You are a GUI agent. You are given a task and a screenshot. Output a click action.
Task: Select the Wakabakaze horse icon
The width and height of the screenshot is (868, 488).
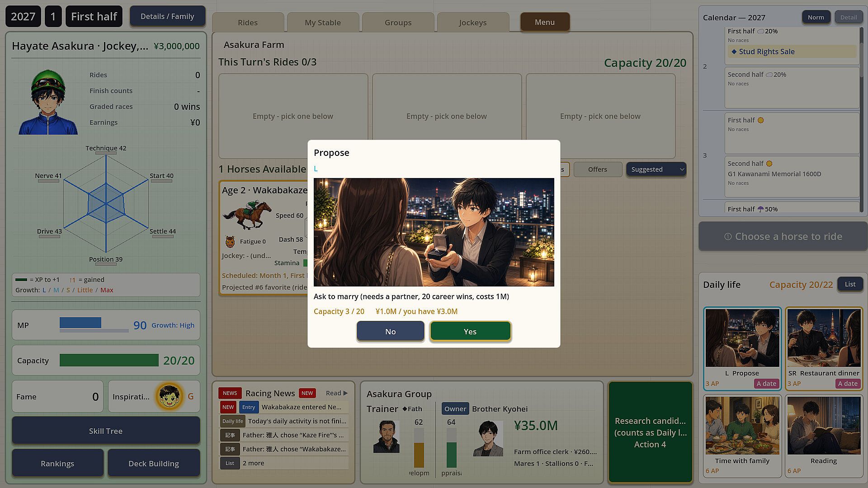pyautogui.click(x=247, y=215)
